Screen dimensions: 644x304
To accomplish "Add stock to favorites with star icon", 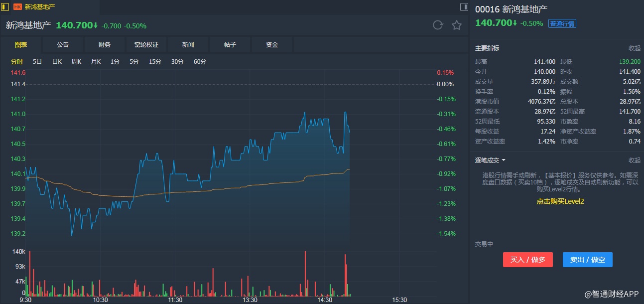I will [457, 25].
